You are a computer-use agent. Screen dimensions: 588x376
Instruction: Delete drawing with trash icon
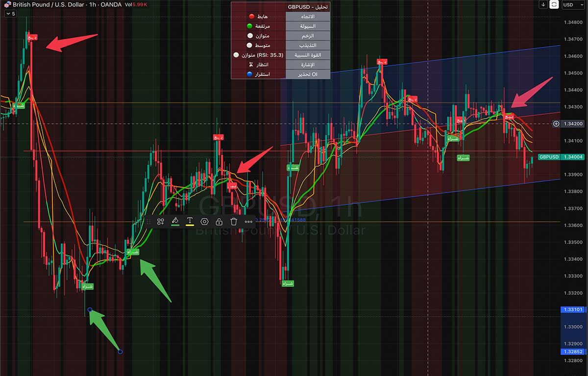click(x=234, y=222)
